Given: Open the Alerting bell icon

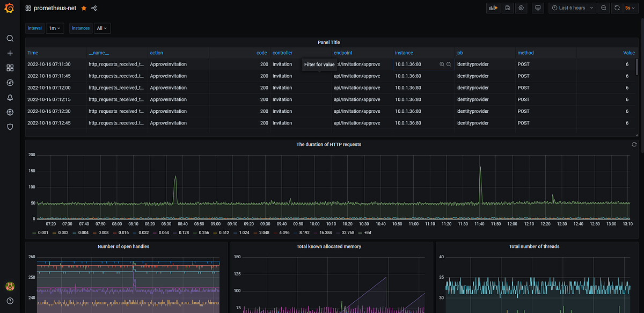Looking at the screenshot, I should coord(10,98).
